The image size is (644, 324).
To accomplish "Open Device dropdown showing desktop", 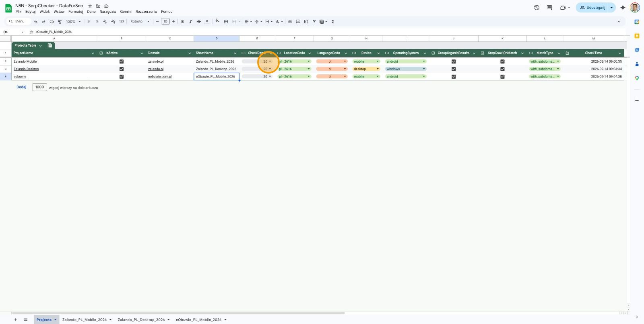I will tap(366, 69).
